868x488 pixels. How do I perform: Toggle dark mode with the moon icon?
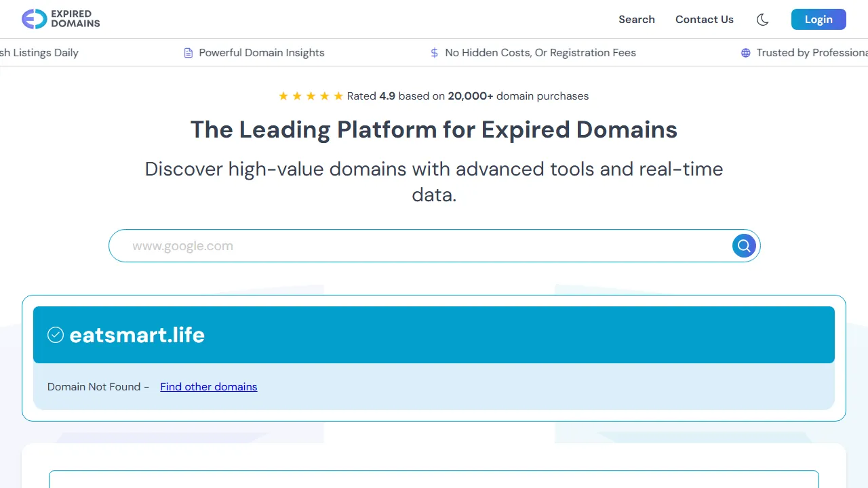(x=762, y=20)
